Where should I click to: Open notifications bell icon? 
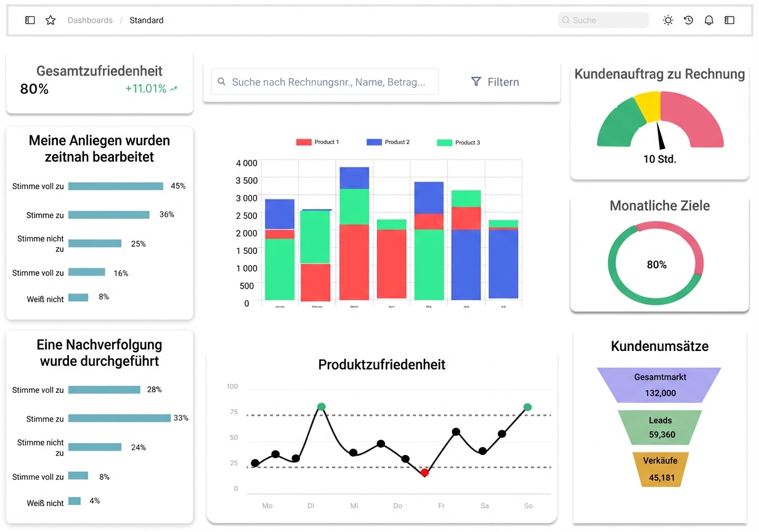tap(709, 20)
